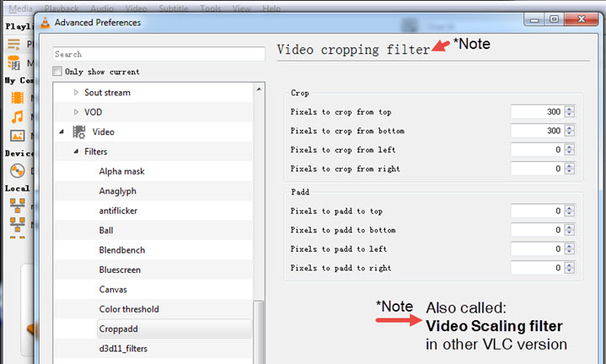The height and width of the screenshot is (364, 606).
Task: Select antiflicker filter
Action: [118, 211]
